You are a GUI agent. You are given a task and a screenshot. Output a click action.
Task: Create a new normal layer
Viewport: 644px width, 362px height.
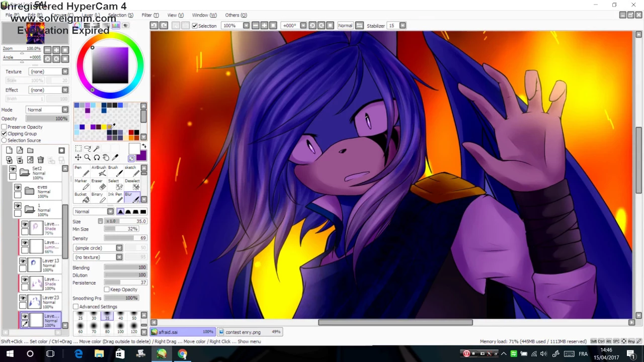click(9, 150)
